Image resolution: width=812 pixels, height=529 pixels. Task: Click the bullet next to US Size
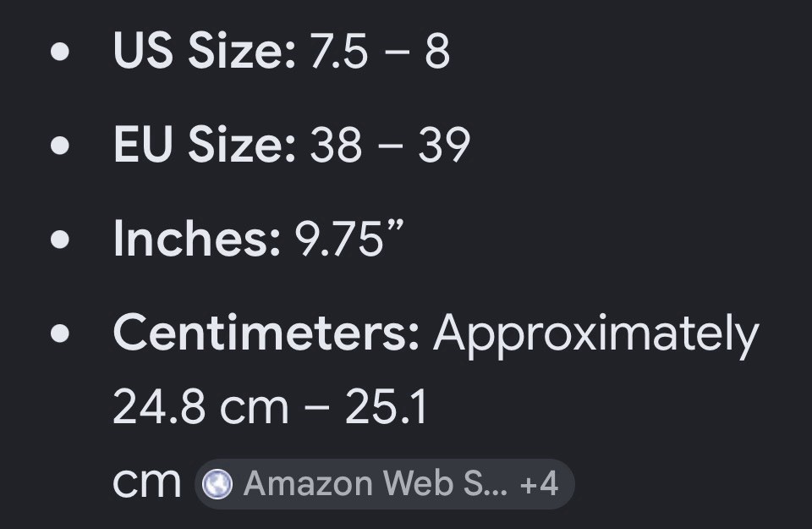(60, 52)
